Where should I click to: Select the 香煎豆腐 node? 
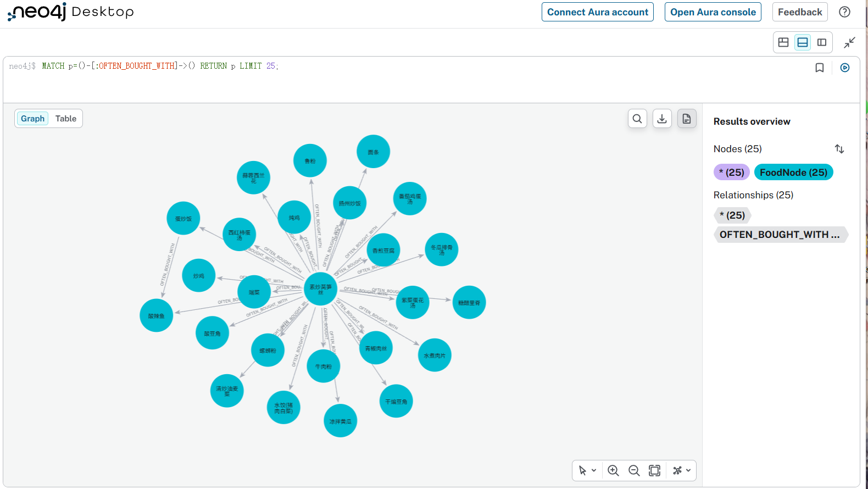[x=383, y=250]
